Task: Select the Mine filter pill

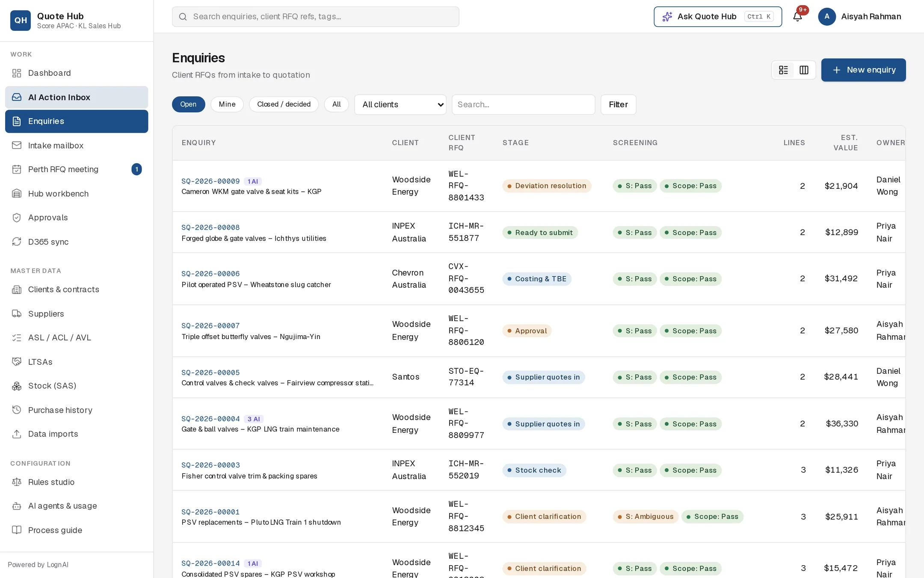Action: (x=227, y=104)
